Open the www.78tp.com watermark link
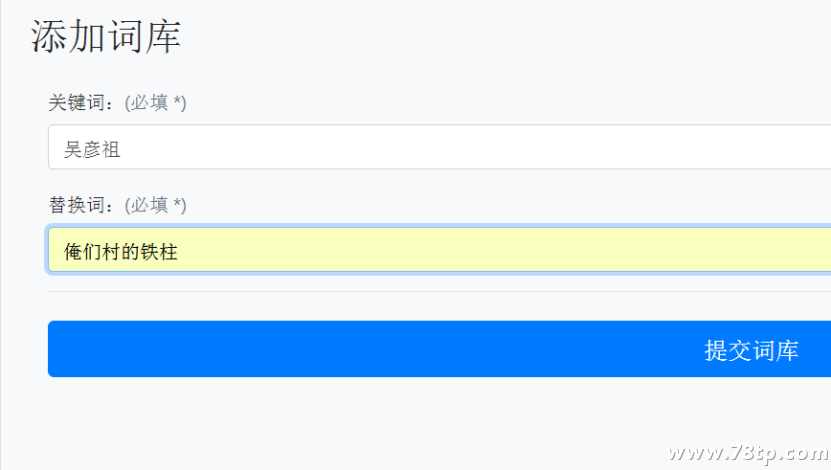831x470 pixels. tap(748, 453)
